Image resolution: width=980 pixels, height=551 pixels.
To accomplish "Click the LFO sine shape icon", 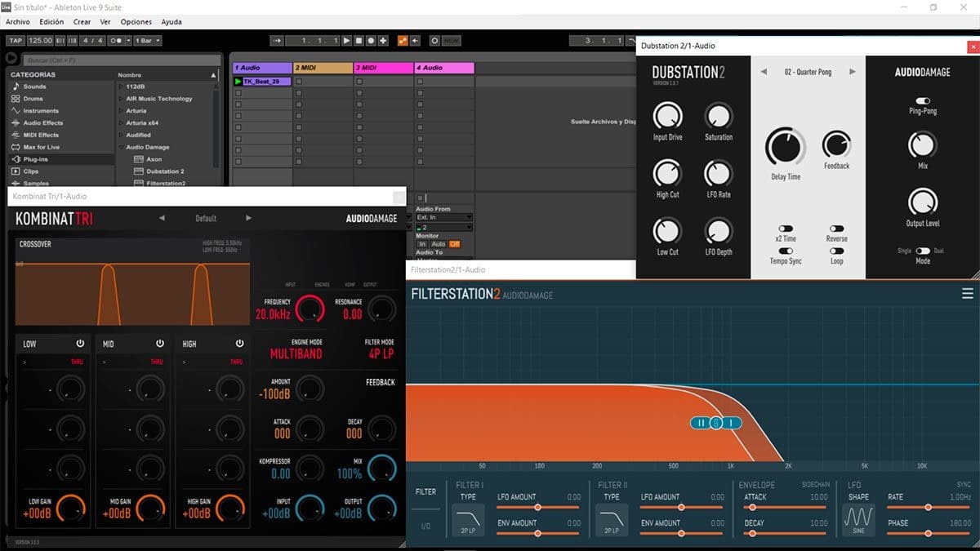I will coord(858,519).
